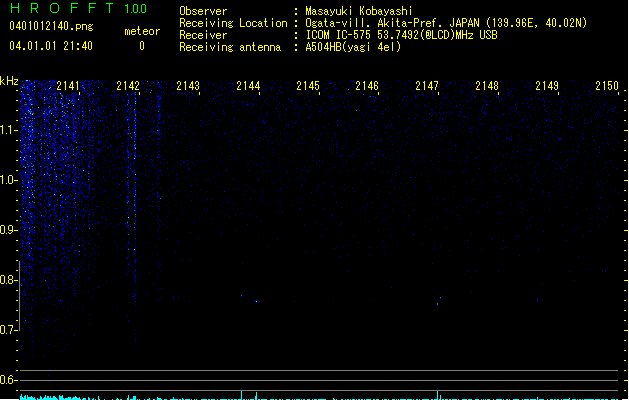Click the 2144 time axis marker
Viewport: 629px width, 400px height.
pos(248,86)
